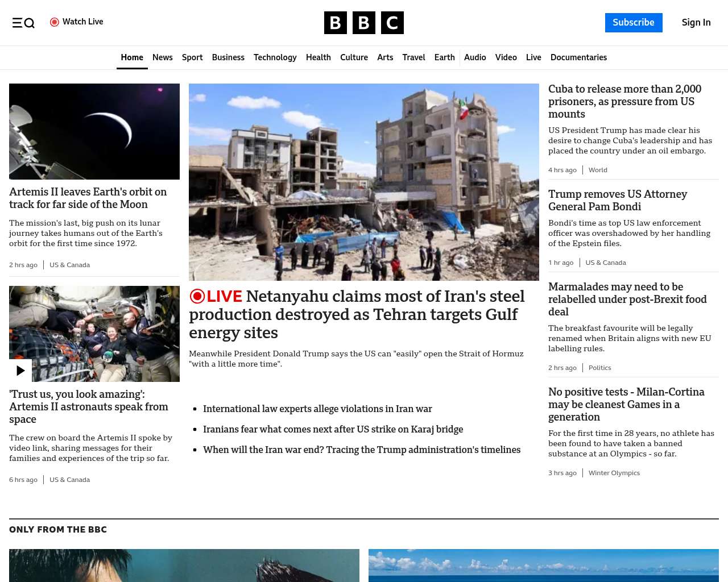Read Cuba prisoners release headline
The width and height of the screenshot is (728, 582).
pos(624,101)
